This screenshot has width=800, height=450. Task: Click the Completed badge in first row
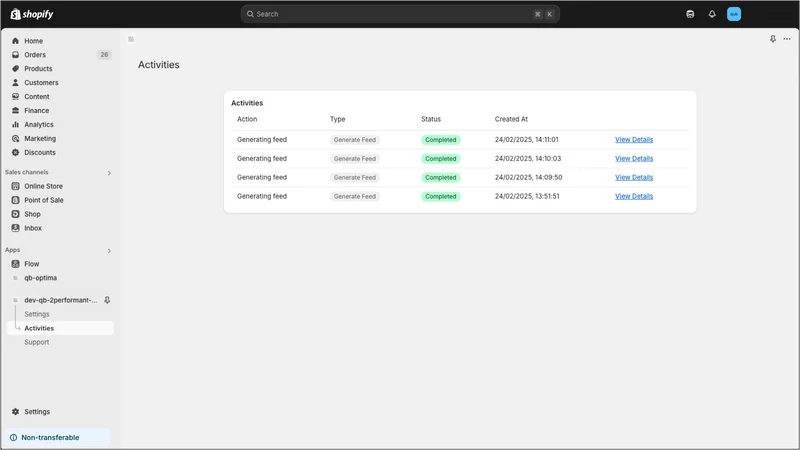tap(440, 140)
